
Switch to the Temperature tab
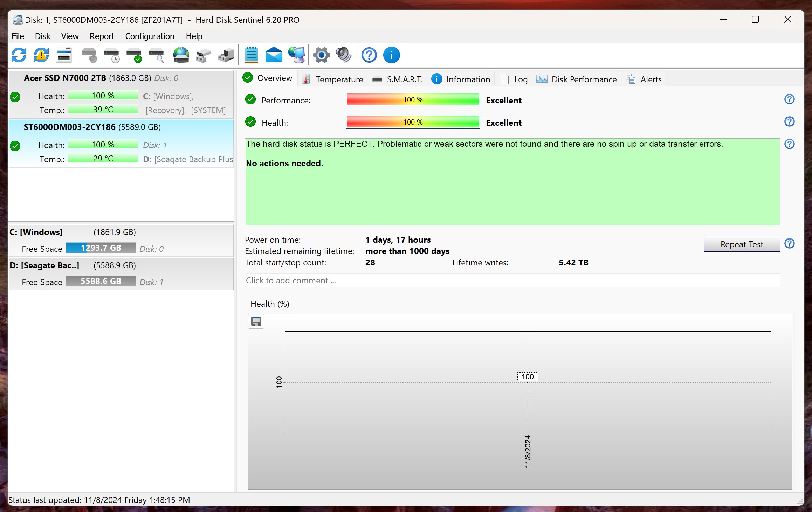333,79
